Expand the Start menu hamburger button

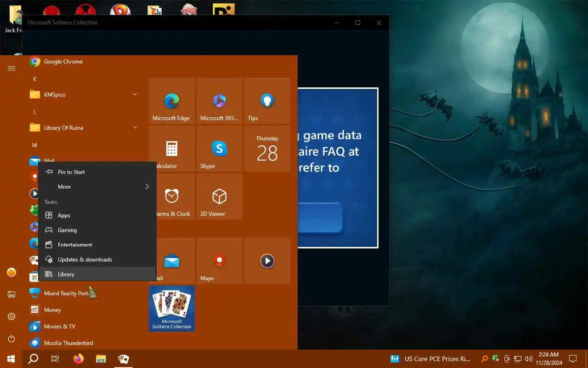(11, 68)
